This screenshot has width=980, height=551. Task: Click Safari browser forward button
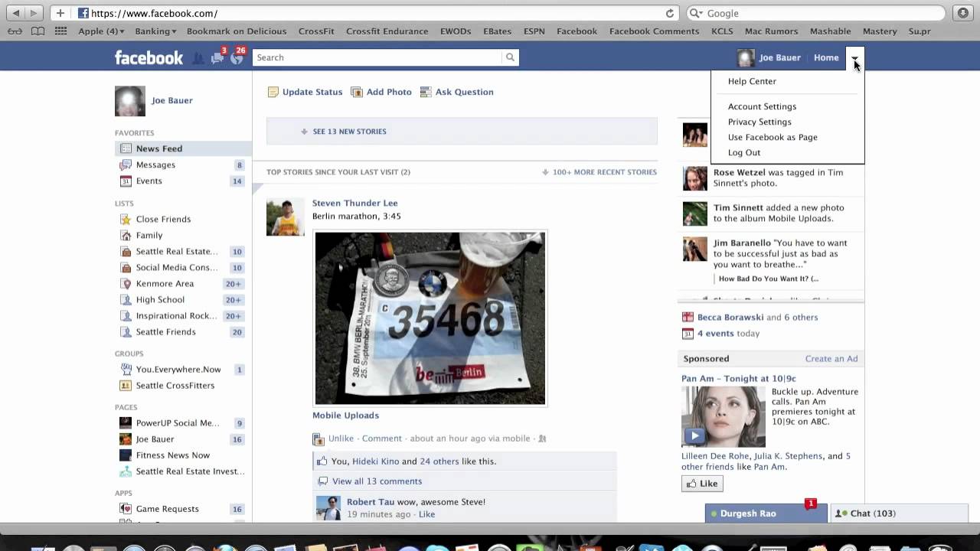tap(33, 13)
